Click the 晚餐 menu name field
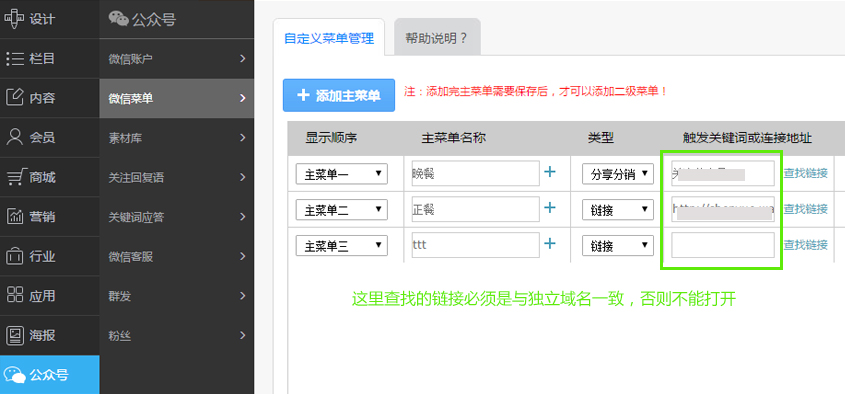This screenshot has height=394, width=845. 475,173
